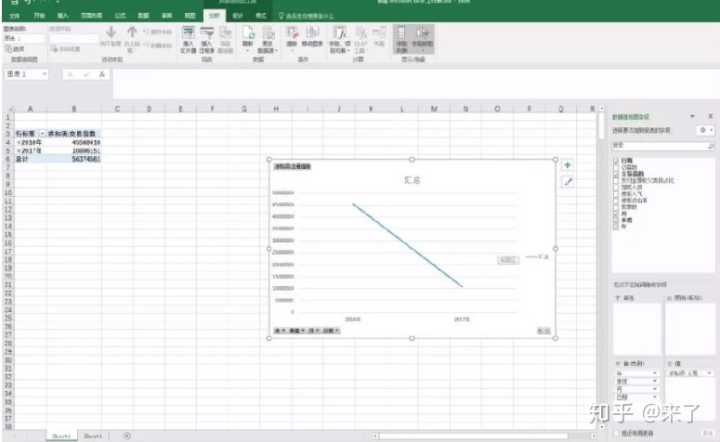Viewport: 720px width, 442px height.
Task: Toggle the defer layout update checkbox
Action: coord(616,433)
